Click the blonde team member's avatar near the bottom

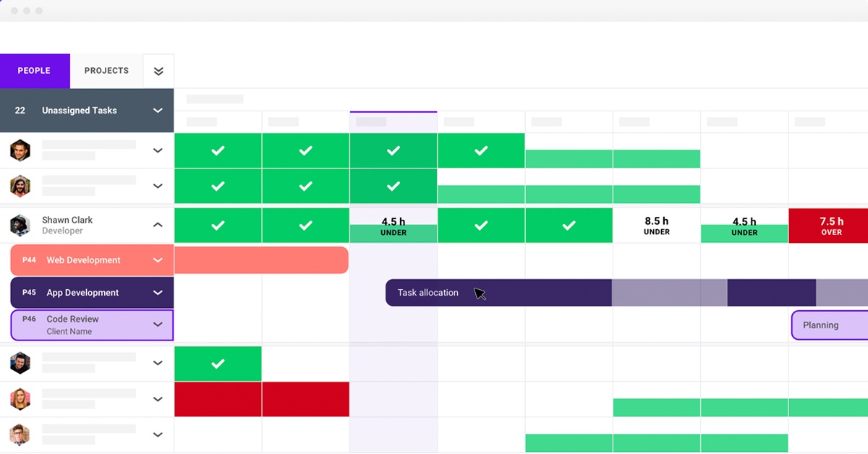pyautogui.click(x=20, y=399)
